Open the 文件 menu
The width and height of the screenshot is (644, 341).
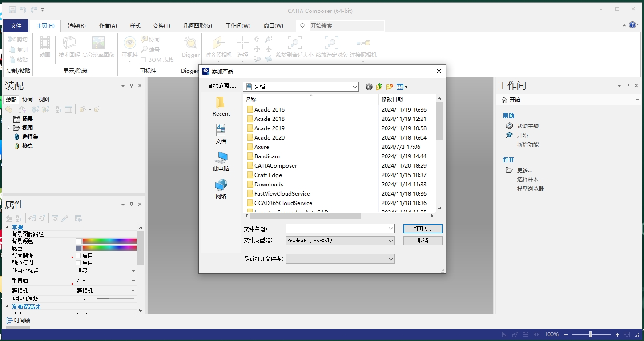click(16, 25)
